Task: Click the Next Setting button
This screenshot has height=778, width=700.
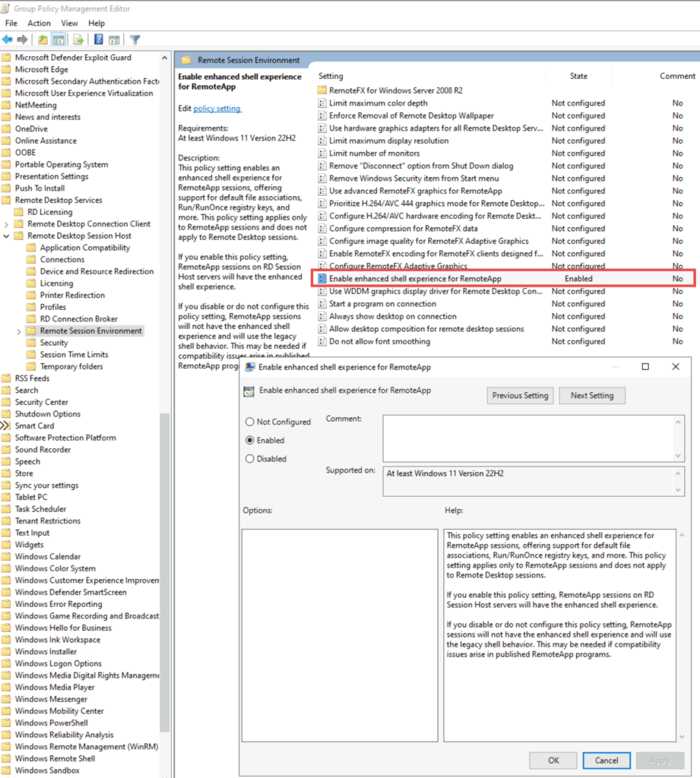Action: [591, 395]
